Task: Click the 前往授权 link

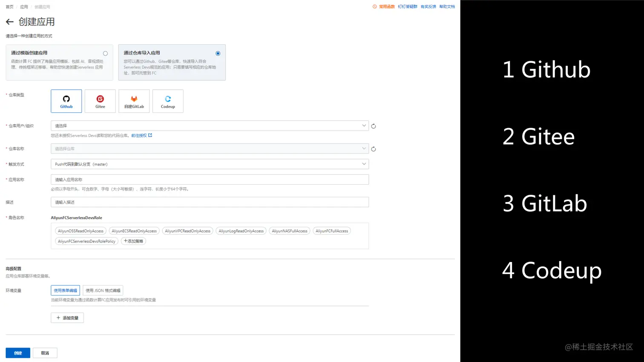Action: pyautogui.click(x=141, y=135)
